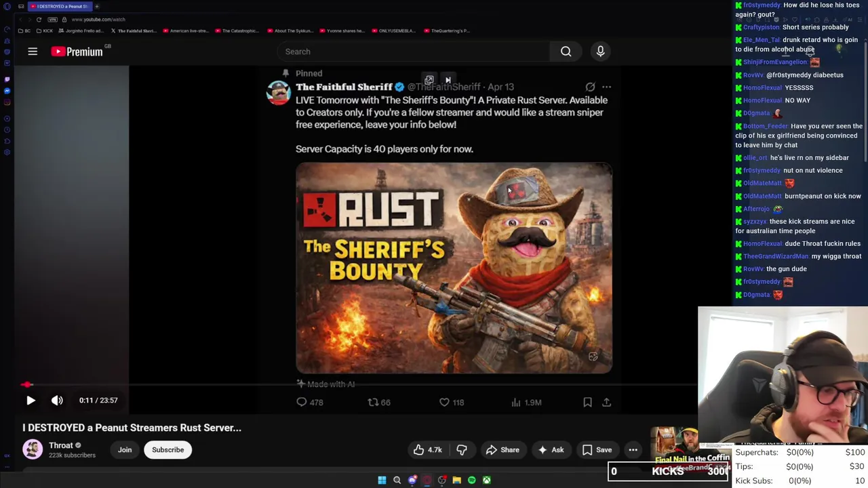Open a new browser tab
This screenshot has width=868, height=488.
coord(97,6)
